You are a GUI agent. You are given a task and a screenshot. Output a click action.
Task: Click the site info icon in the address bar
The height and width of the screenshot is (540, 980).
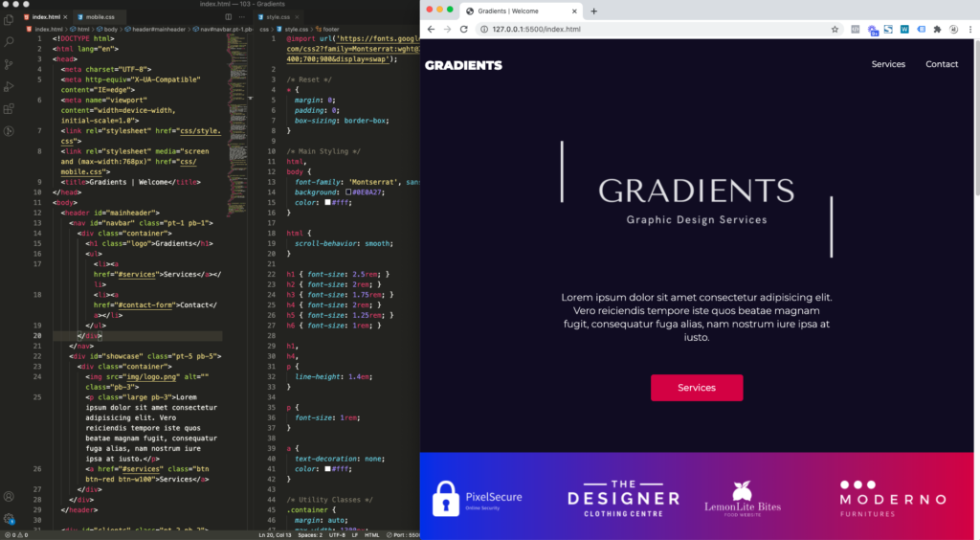pyautogui.click(x=483, y=30)
